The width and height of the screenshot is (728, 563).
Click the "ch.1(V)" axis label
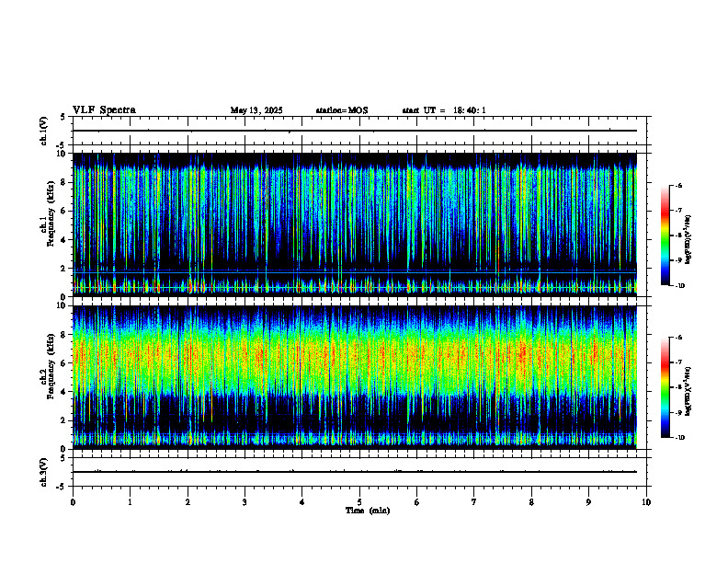[x=43, y=131]
